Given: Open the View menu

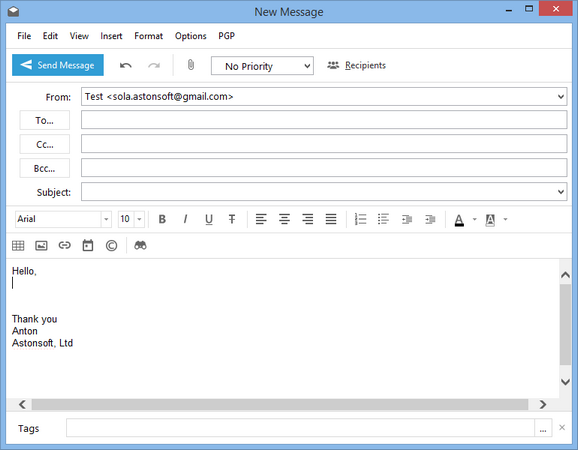Looking at the screenshot, I should click(x=79, y=36).
